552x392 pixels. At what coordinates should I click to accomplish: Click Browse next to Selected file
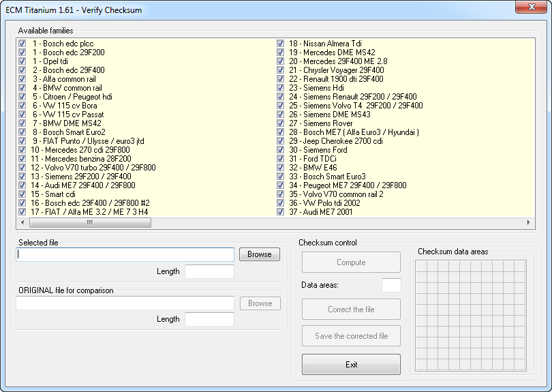coord(260,254)
